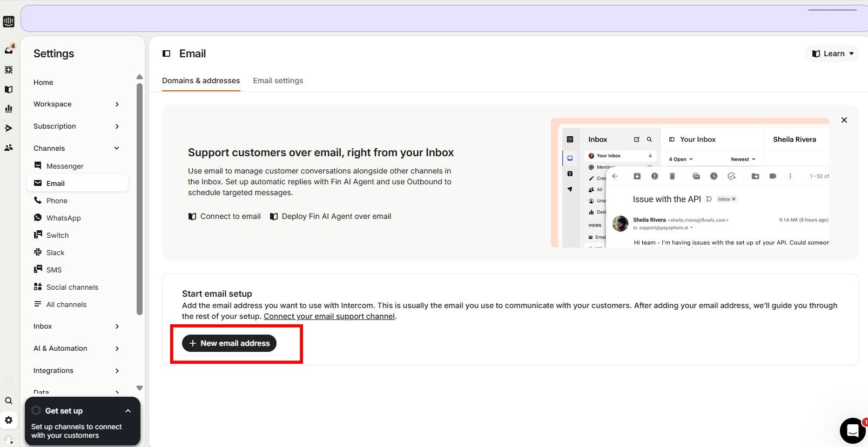Open the inbox icon in left rail

click(x=9, y=50)
